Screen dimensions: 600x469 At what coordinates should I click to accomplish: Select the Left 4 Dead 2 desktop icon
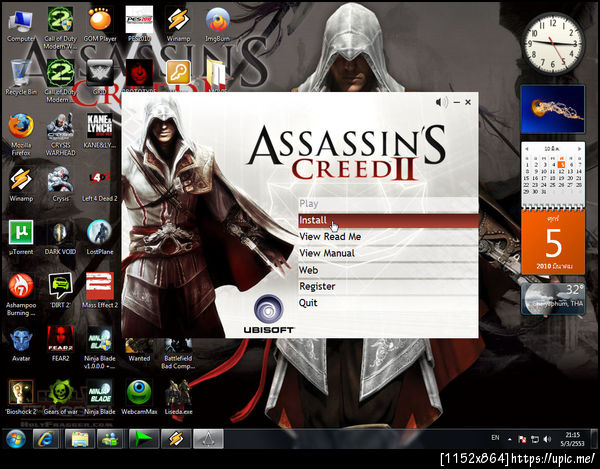pyautogui.click(x=99, y=184)
